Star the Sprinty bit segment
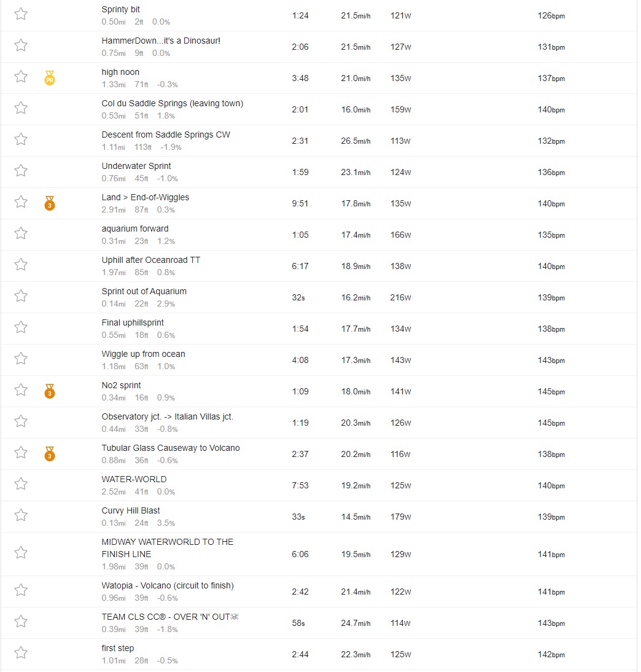 pyautogui.click(x=20, y=14)
